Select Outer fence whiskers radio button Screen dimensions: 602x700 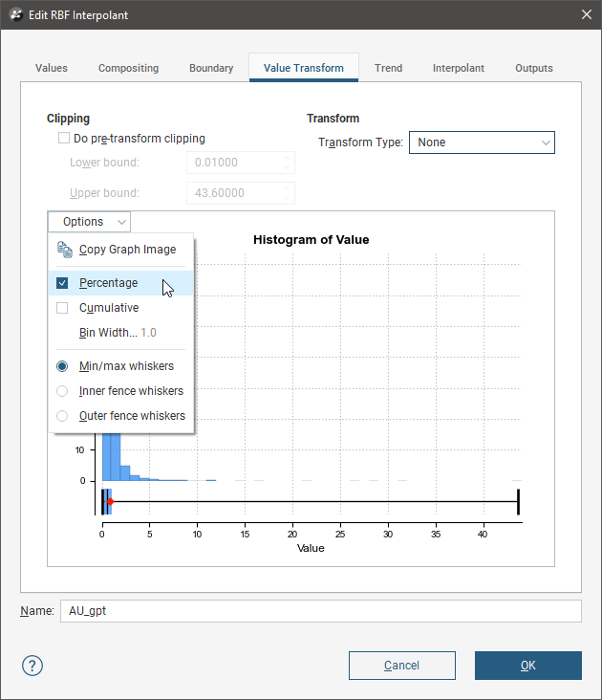click(63, 416)
